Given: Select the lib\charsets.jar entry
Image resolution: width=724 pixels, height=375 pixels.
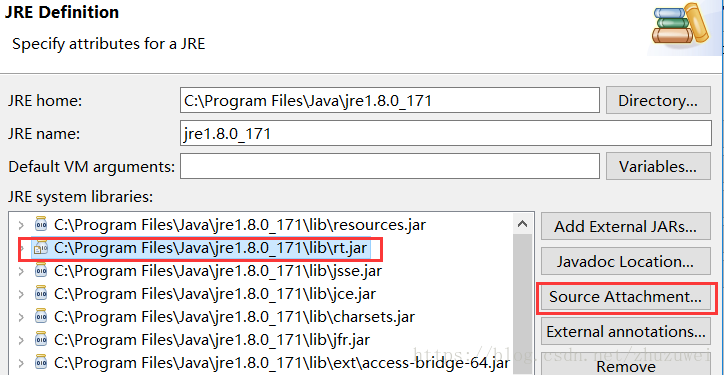Looking at the screenshot, I should 234,317.
